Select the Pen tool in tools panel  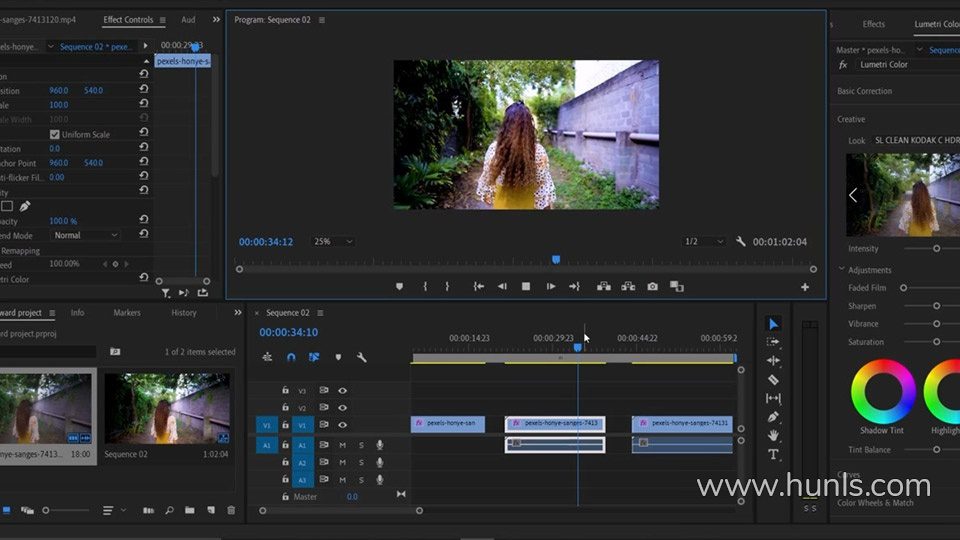click(x=773, y=417)
